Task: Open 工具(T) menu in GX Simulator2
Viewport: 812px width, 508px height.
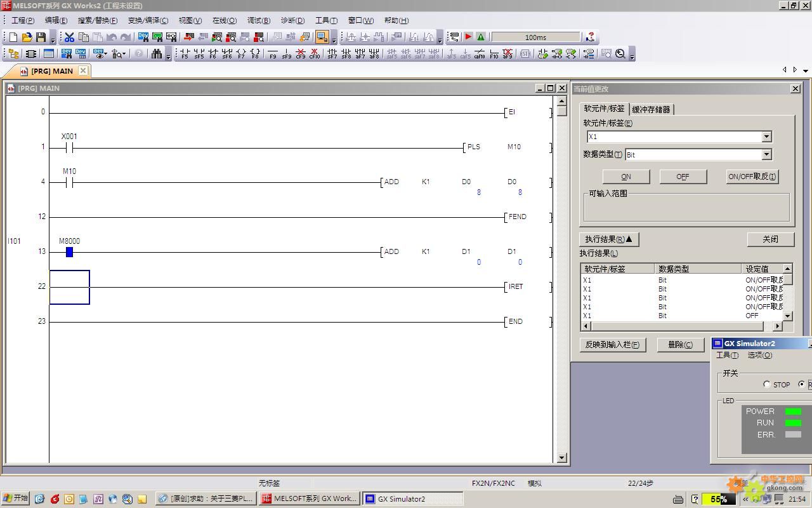Action: click(x=727, y=355)
